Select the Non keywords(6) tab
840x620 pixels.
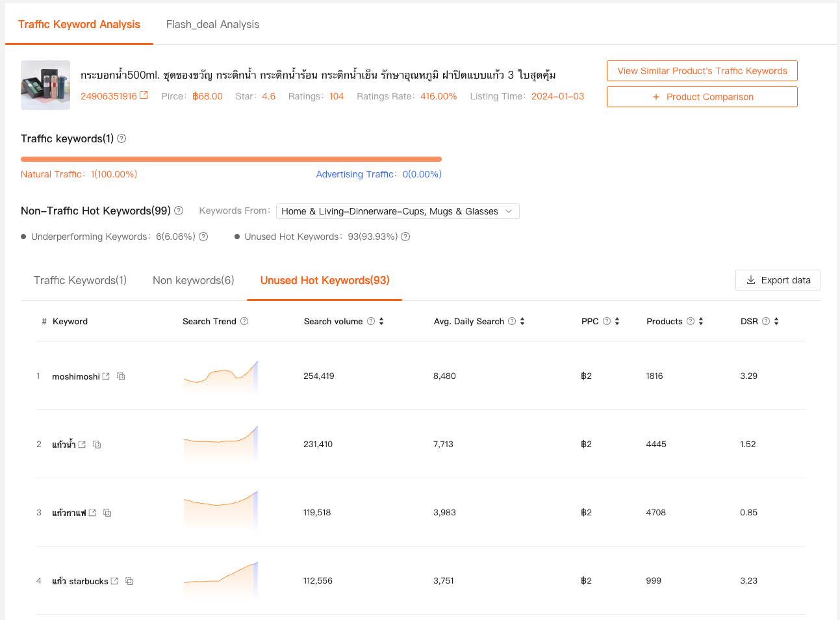pyautogui.click(x=193, y=280)
